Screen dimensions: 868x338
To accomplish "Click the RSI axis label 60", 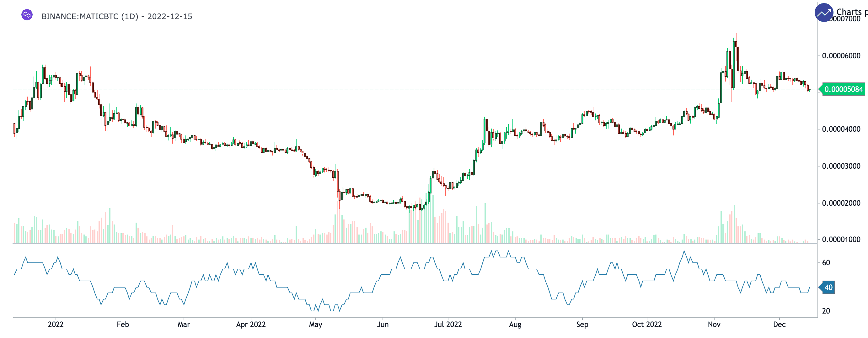I will pos(826,263).
